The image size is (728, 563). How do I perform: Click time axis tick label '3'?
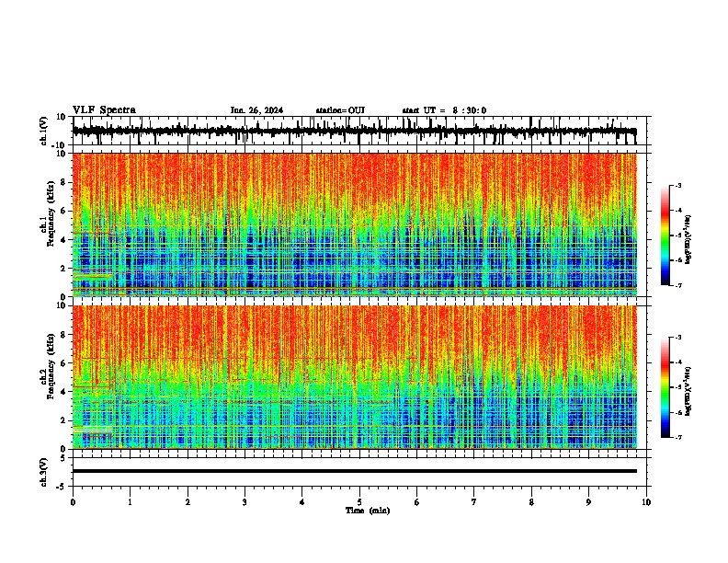pyautogui.click(x=245, y=502)
